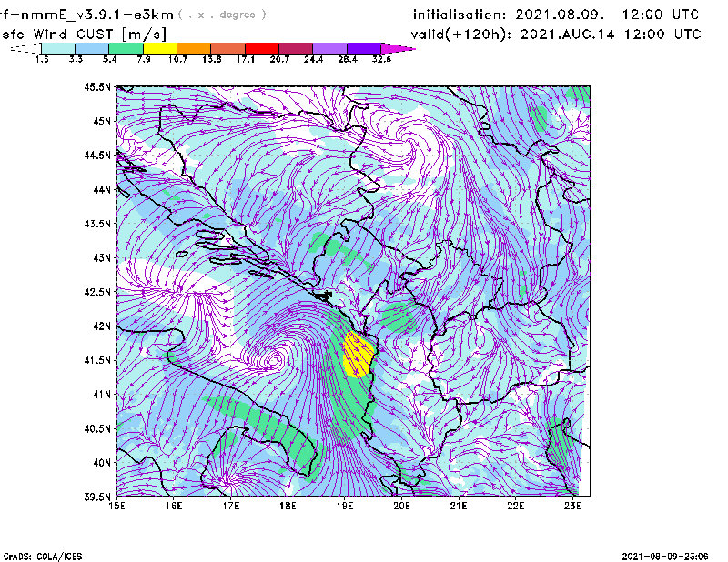728x562 pixels.
Task: Click the dashed white arrow legend start
Action: click(25, 48)
